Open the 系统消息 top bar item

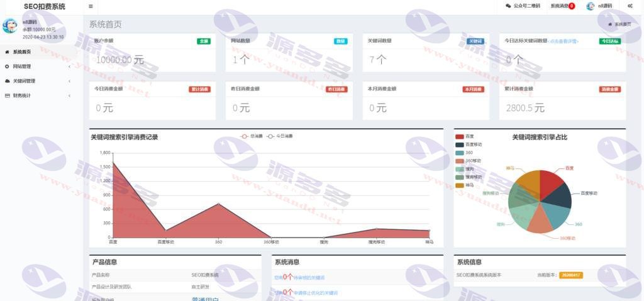pos(563,6)
